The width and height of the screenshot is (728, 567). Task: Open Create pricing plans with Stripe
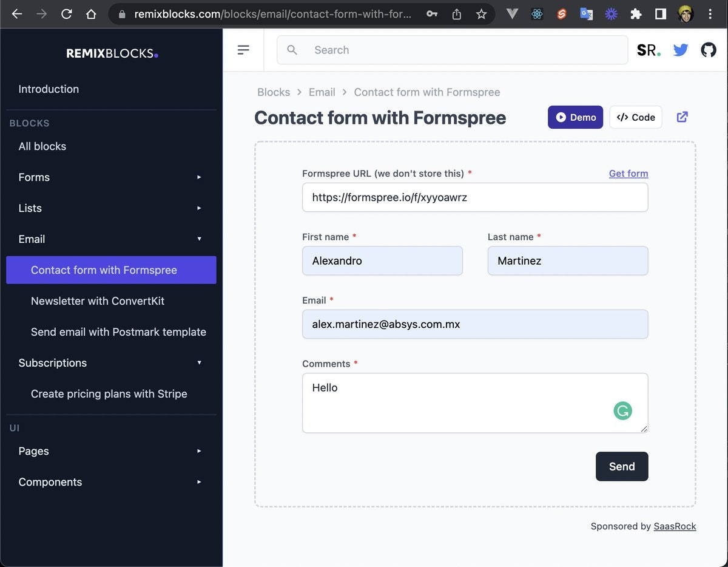click(x=111, y=394)
